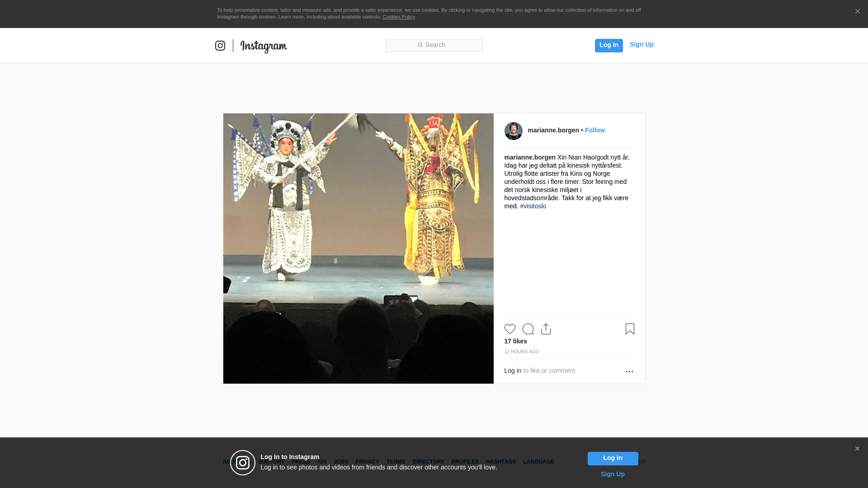The height and width of the screenshot is (488, 868).
Task: Open the Instagram wordmark logo
Action: pos(264,47)
